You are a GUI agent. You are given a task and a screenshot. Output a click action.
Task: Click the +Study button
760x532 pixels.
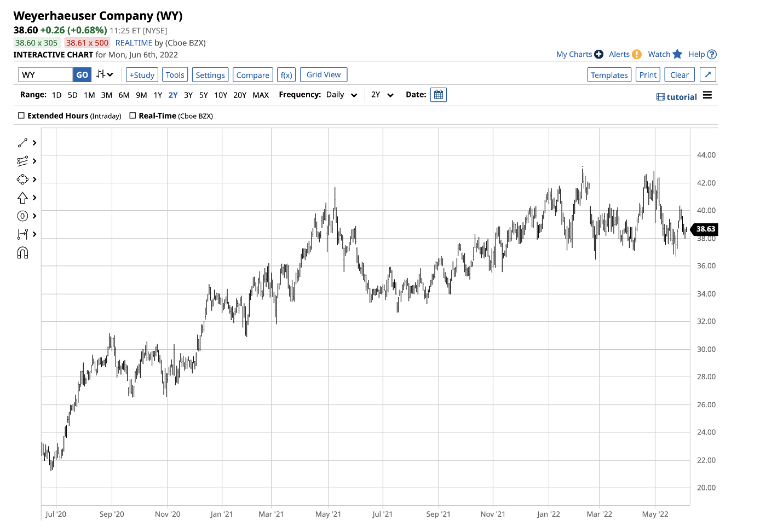[142, 75]
